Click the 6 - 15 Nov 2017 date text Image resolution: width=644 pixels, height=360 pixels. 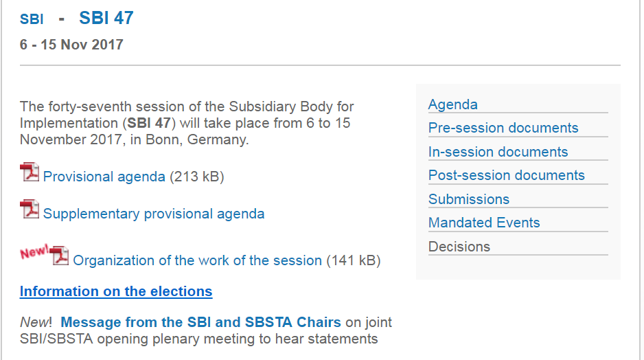(x=72, y=45)
